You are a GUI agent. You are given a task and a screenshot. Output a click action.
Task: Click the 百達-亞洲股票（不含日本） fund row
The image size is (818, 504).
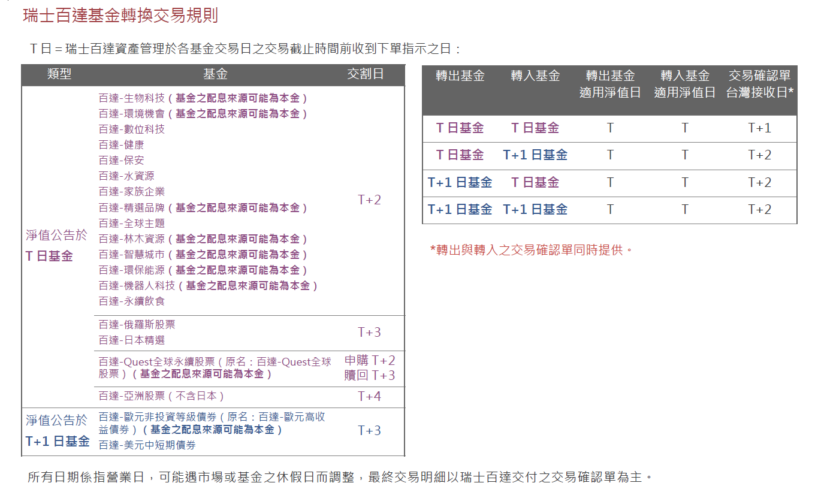162,396
